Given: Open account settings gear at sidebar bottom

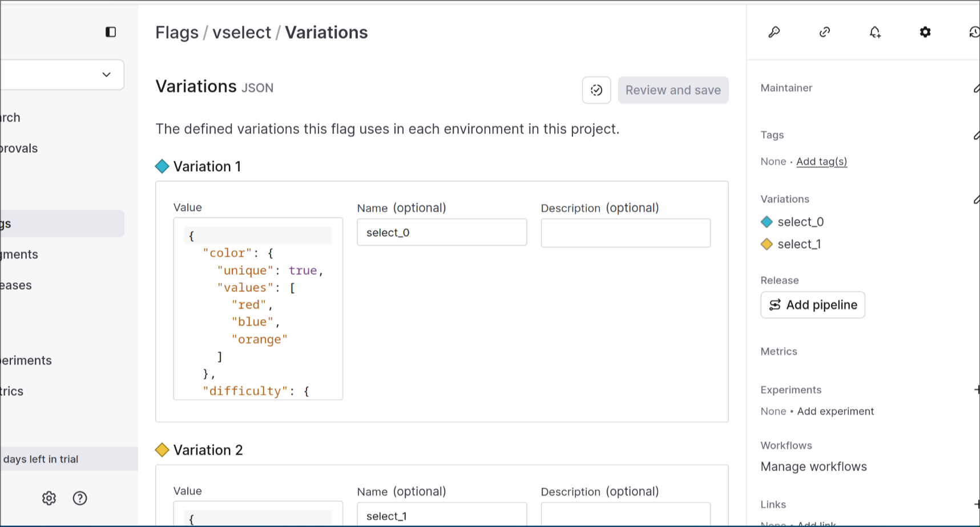Looking at the screenshot, I should [49, 498].
